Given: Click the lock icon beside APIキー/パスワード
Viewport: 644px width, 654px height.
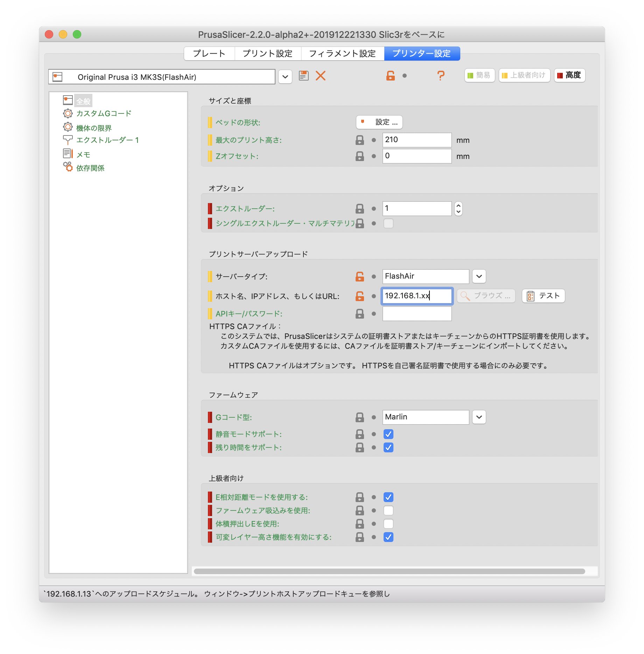Looking at the screenshot, I should pyautogui.click(x=359, y=314).
